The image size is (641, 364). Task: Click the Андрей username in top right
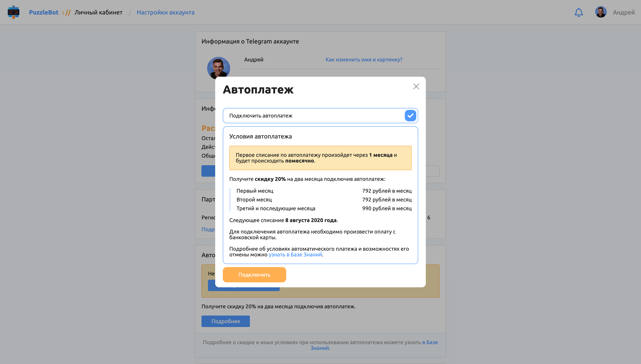623,12
